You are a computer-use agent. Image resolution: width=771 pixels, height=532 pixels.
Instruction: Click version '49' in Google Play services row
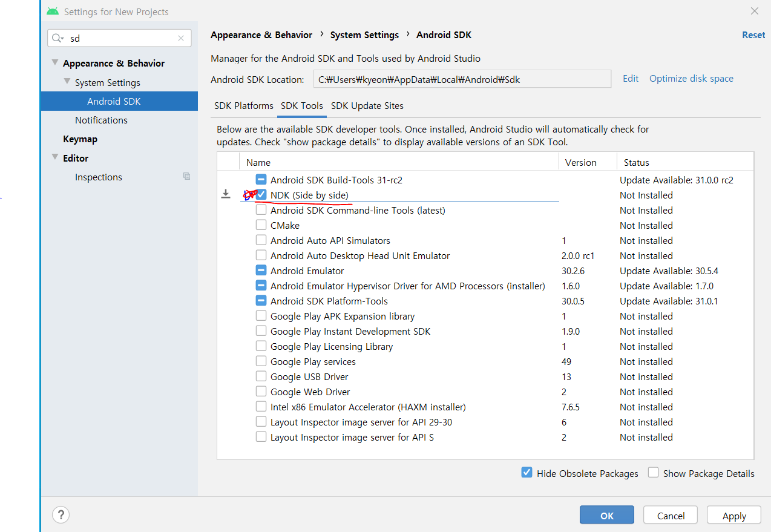click(566, 362)
